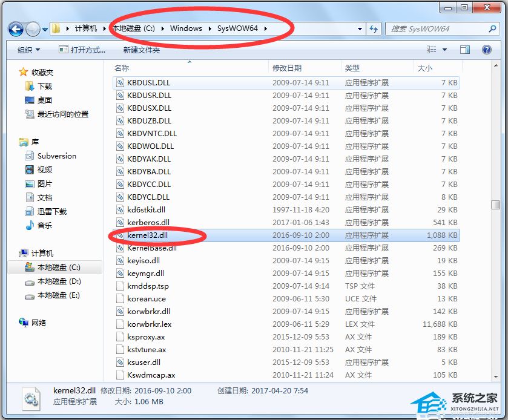508x420 pixels.
Task: Select 网络 in the navigation pane
Action: tap(39, 323)
